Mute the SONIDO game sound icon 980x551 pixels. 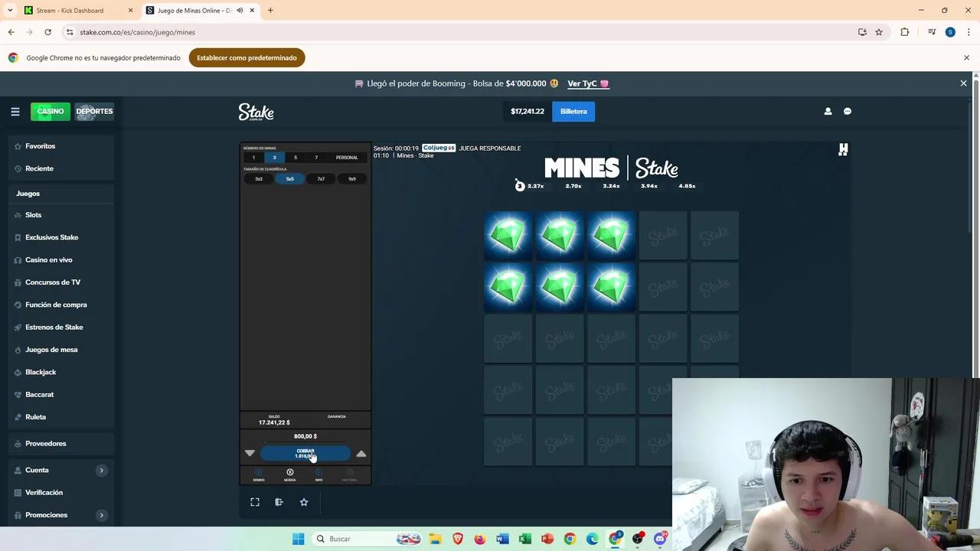pos(258,474)
